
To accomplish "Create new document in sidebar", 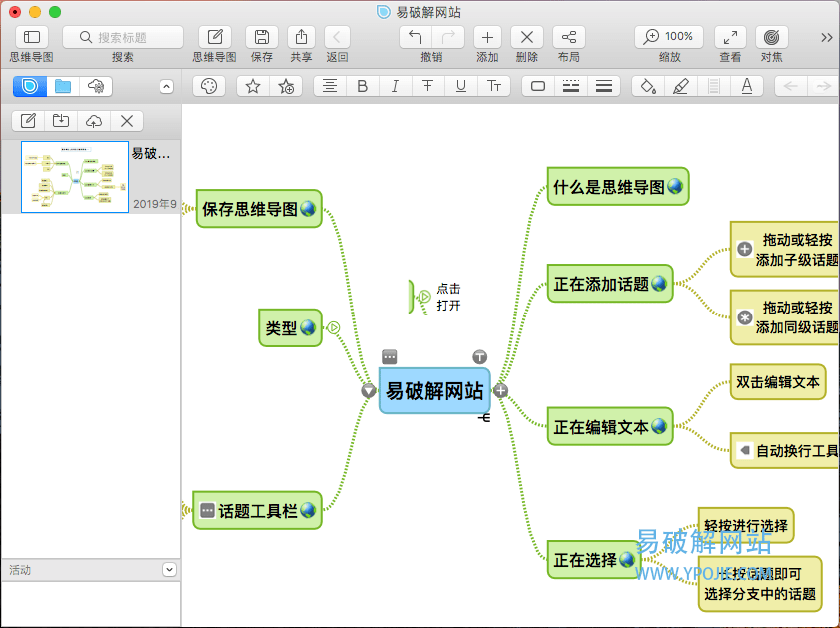I will coord(28,121).
